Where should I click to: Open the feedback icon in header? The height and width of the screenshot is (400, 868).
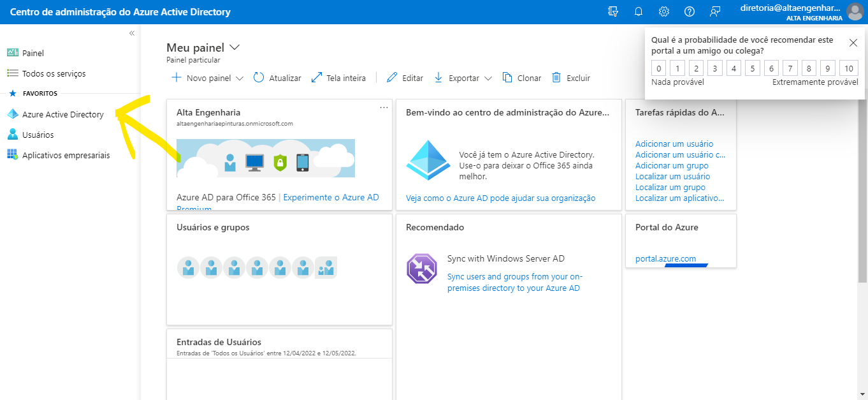click(715, 11)
